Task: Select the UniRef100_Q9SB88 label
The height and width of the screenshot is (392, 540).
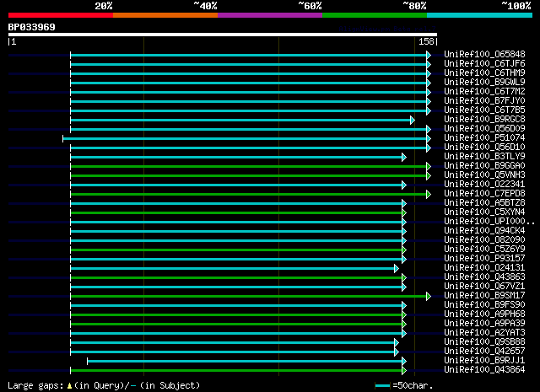Action: tap(484, 342)
